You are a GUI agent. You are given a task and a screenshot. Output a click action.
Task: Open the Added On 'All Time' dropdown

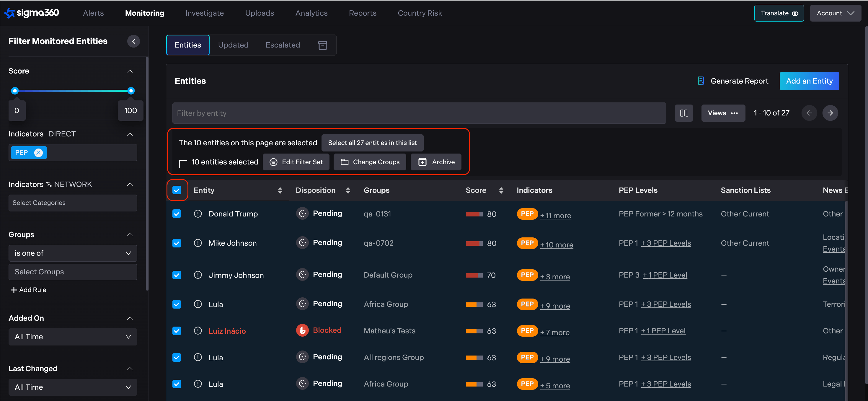[72, 337]
